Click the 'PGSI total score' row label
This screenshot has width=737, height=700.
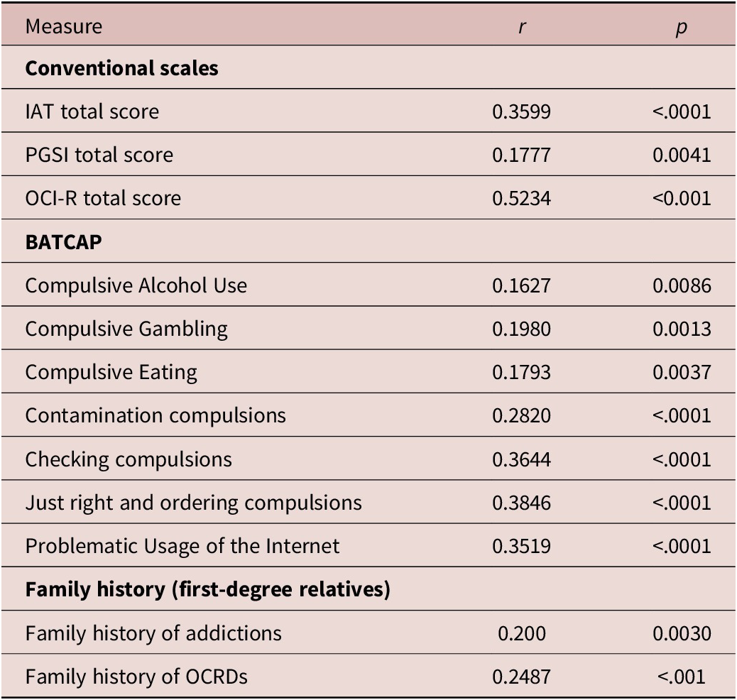point(99,155)
